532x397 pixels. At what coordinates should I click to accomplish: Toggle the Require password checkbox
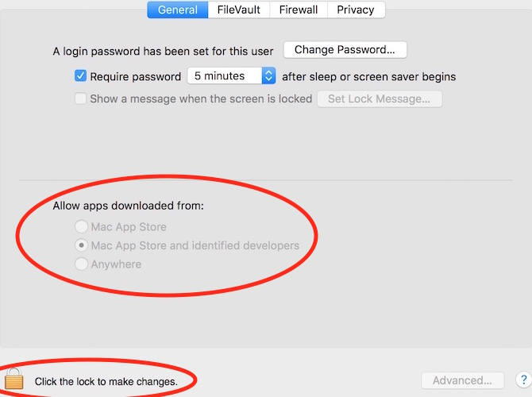point(80,77)
